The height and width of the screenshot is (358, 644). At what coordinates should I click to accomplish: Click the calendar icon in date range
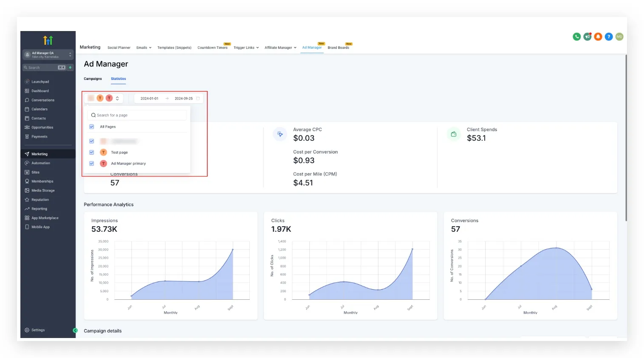coord(198,98)
